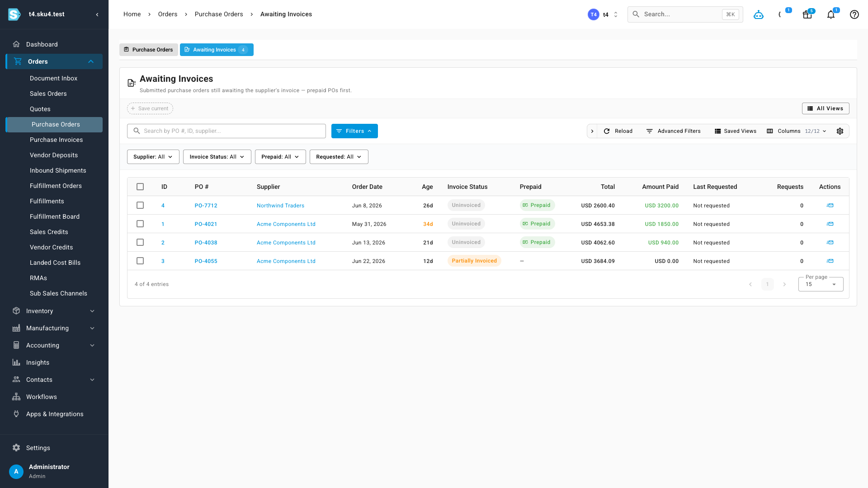This screenshot has height=488, width=868.
Task: Click the 34d age value
Action: [428, 224]
